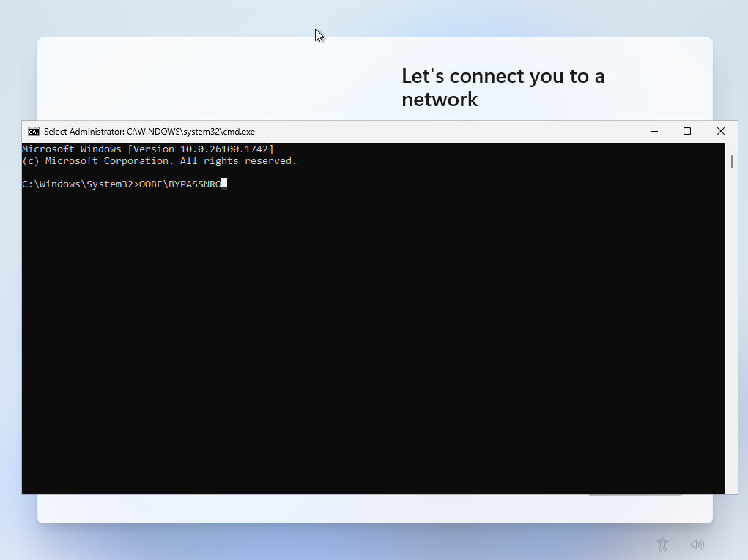
Task: Click the console vertical scrollbar thumb
Action: click(731, 161)
